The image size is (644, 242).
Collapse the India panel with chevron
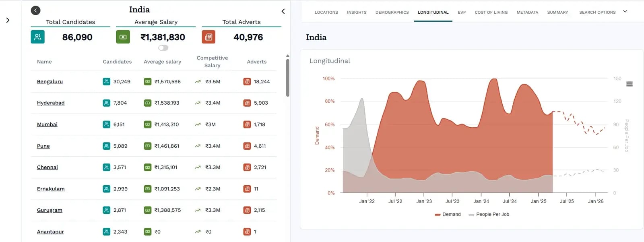tap(283, 11)
